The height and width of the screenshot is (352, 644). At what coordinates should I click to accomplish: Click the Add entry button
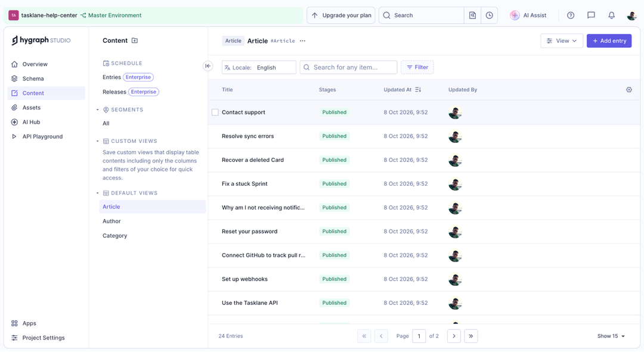(609, 41)
